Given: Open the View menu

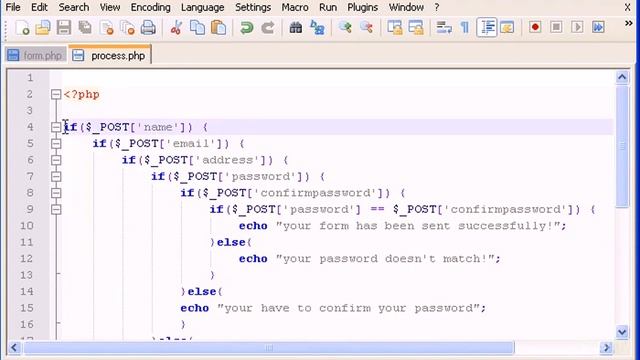Looking at the screenshot, I should point(110,7).
